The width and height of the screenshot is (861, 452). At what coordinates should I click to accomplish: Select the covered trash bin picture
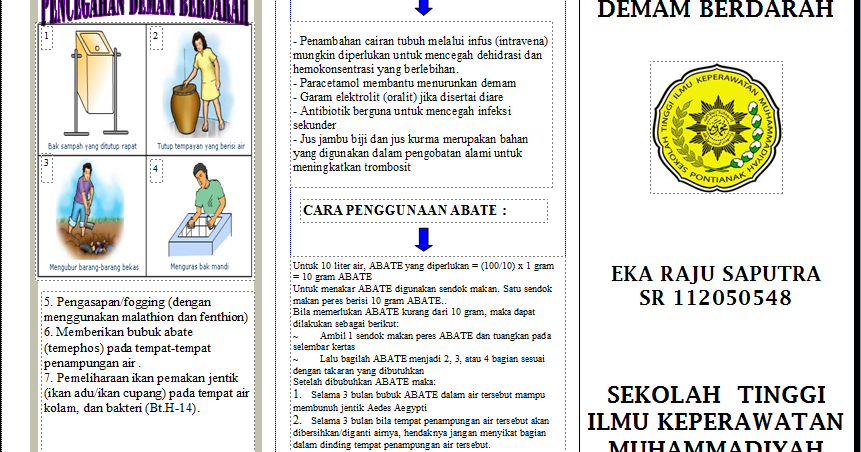pos(95,83)
